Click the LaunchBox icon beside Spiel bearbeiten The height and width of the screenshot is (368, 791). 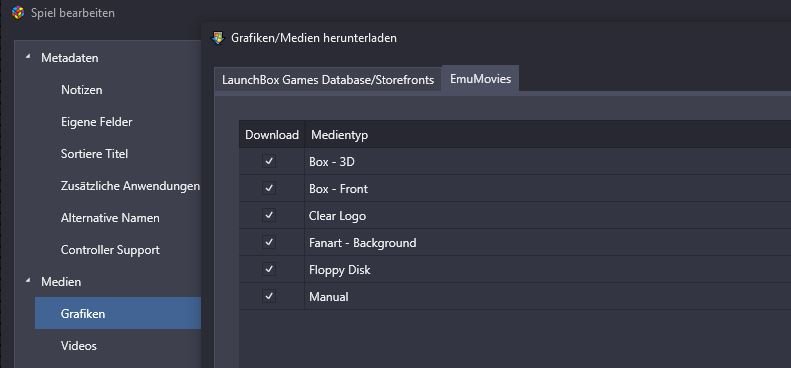pos(18,13)
